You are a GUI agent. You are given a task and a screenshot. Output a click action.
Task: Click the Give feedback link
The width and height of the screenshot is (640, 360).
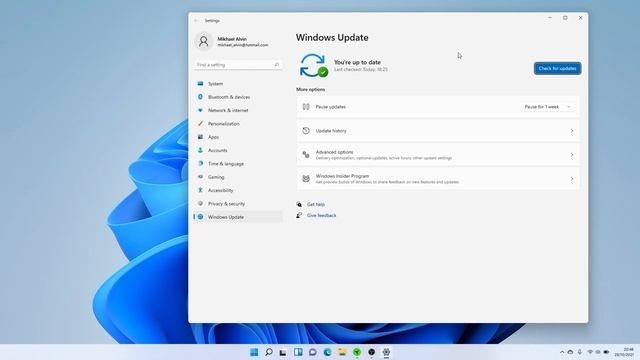pos(322,216)
